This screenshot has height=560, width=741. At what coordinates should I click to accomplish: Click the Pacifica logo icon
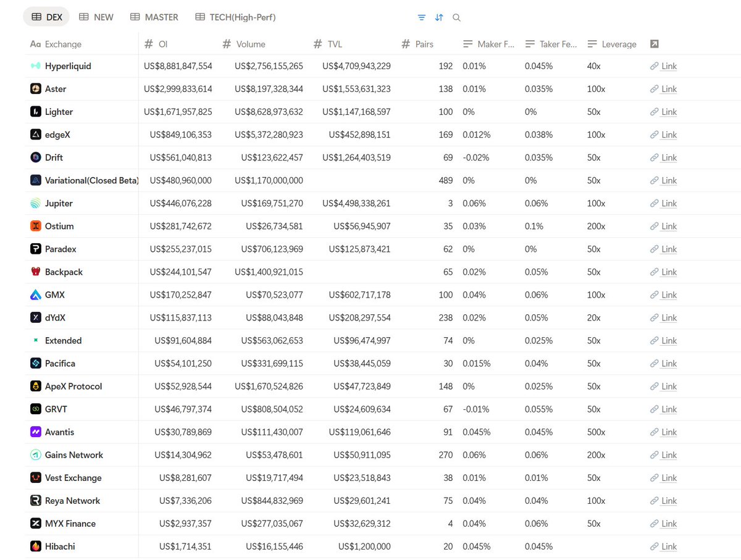pyautogui.click(x=36, y=363)
